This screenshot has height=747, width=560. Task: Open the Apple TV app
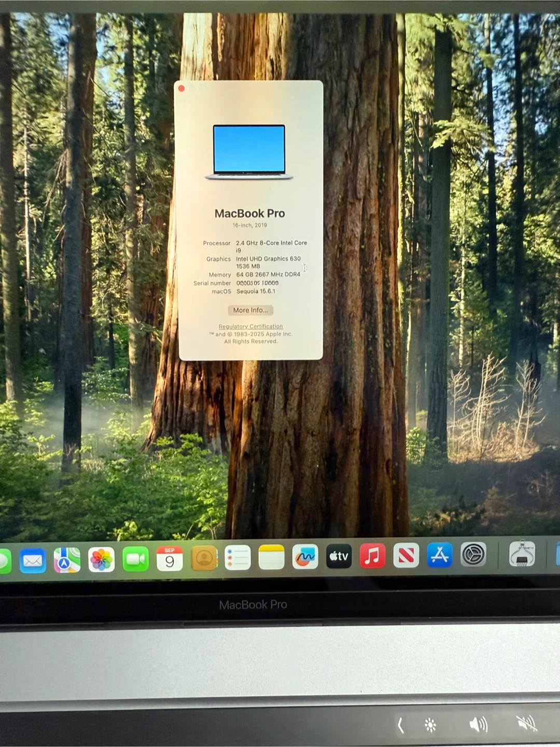339,556
